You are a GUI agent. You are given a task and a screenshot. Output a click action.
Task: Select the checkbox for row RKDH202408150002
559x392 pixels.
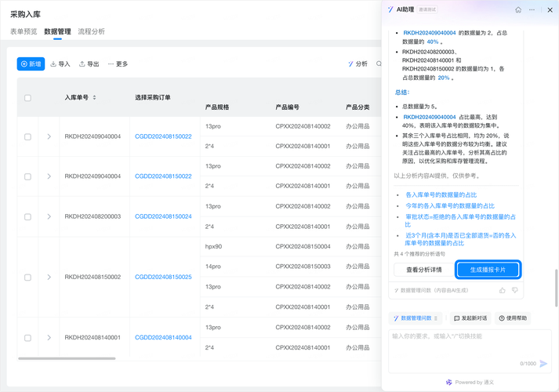pyautogui.click(x=27, y=278)
